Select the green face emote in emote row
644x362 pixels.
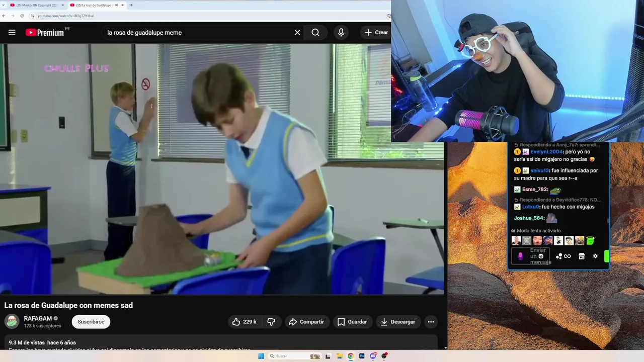click(590, 240)
